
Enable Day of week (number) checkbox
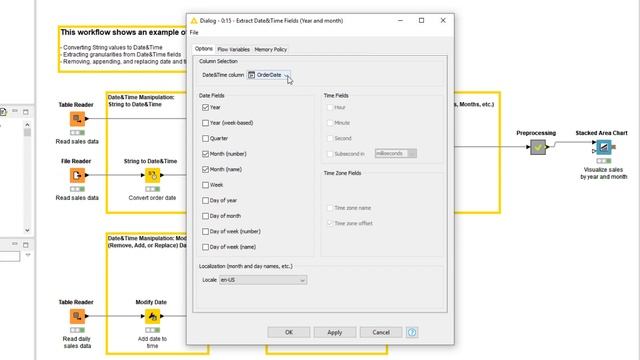coord(205,231)
